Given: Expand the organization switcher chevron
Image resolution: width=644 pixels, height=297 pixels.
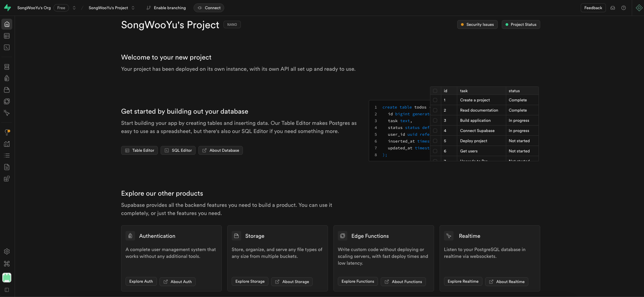Looking at the screenshot, I should tap(74, 8).
